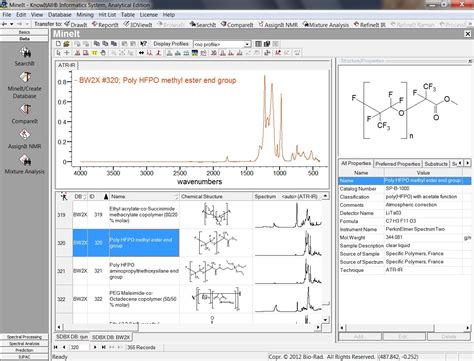Select the Basic sidebar section

pyautogui.click(x=24, y=32)
